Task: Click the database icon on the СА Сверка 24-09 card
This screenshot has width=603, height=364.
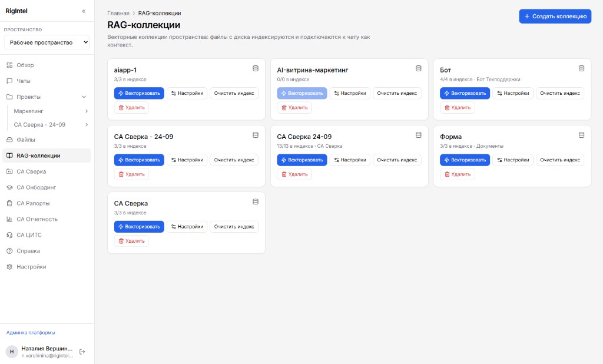Action: [x=419, y=135]
